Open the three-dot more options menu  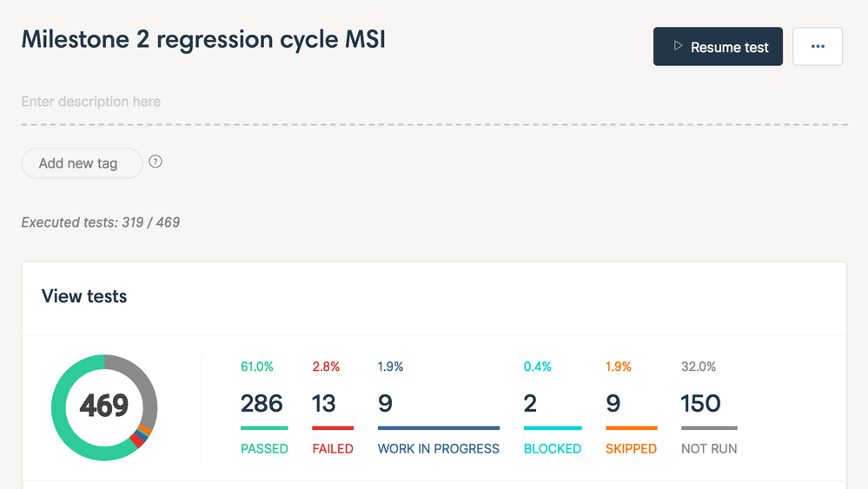(818, 47)
